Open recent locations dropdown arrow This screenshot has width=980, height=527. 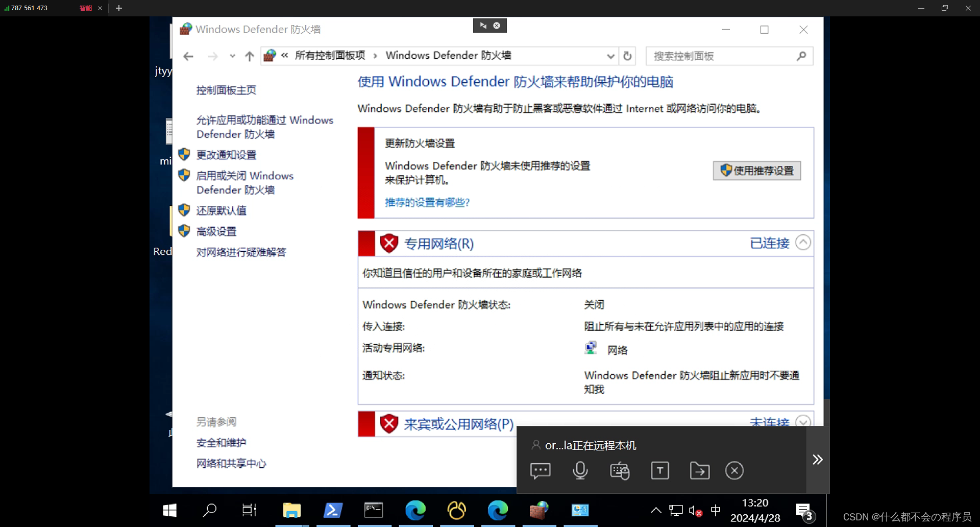[x=232, y=56]
